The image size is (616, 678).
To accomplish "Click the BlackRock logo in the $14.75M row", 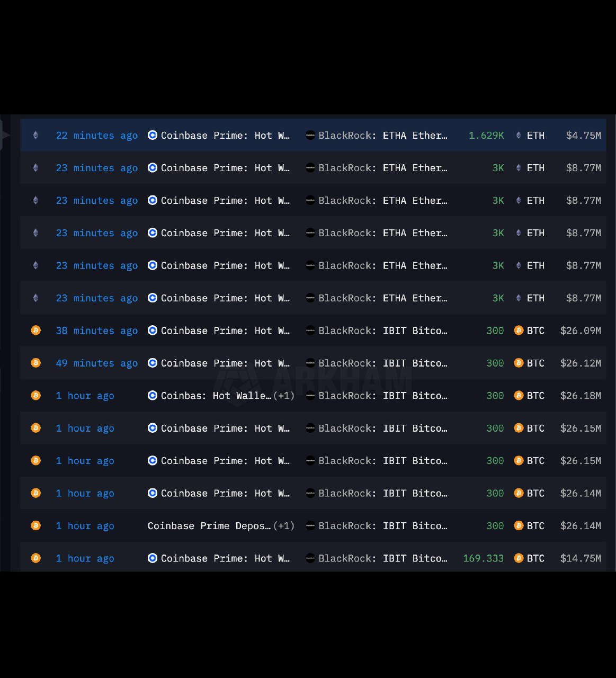I will click(310, 558).
